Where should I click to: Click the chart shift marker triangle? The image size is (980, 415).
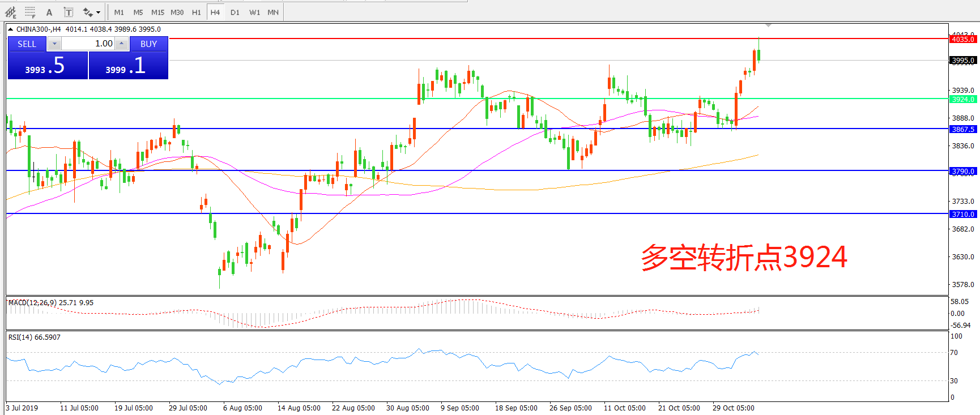click(x=768, y=25)
